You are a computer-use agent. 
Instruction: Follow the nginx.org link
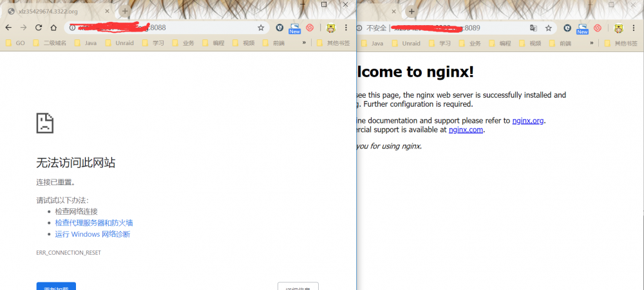tap(528, 121)
